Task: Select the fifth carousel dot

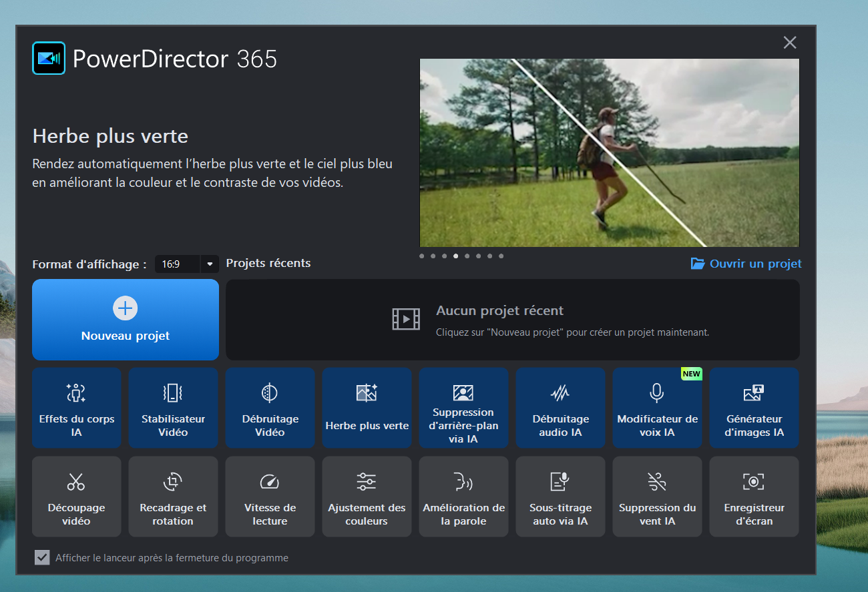Action: coord(467,256)
